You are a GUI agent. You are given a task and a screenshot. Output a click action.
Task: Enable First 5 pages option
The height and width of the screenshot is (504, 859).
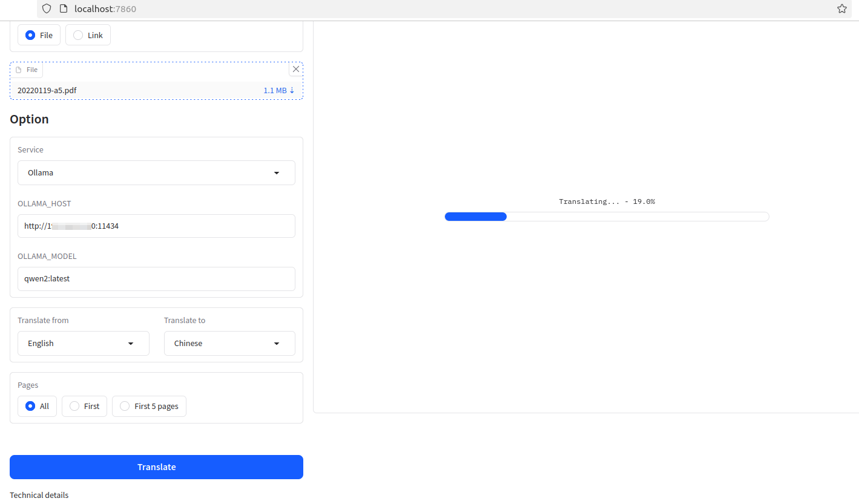click(125, 406)
